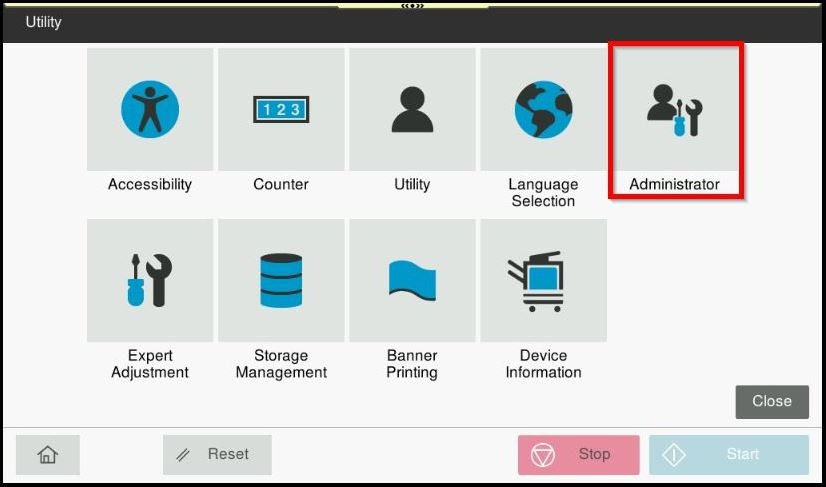826x487 pixels.
Task: Open the Device Information copier icon
Action: [543, 280]
